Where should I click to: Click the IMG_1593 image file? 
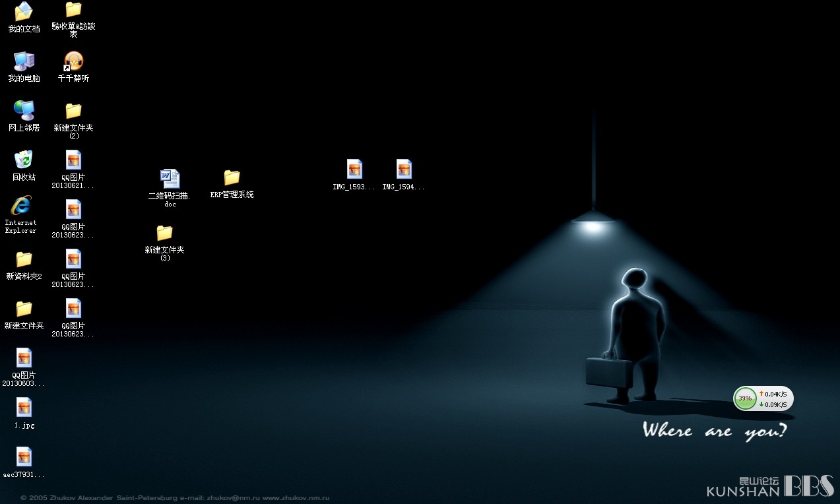tap(354, 170)
